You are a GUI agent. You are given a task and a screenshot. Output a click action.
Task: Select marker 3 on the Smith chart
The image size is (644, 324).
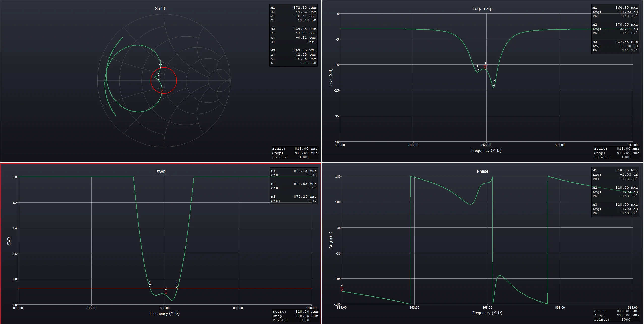click(x=160, y=65)
